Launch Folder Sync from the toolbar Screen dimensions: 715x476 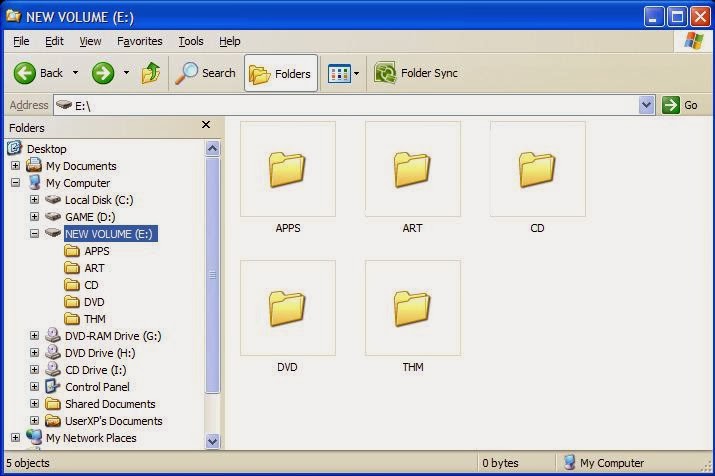416,73
